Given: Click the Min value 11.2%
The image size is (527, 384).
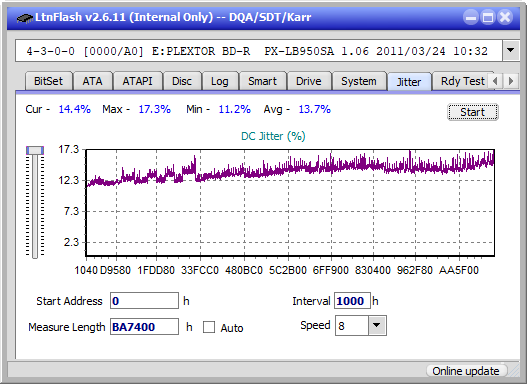Looking at the screenshot, I should (x=235, y=109).
